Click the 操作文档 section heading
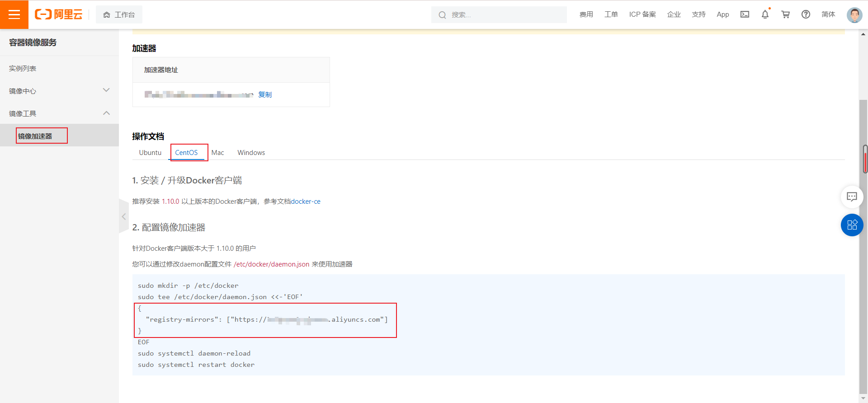This screenshot has width=868, height=403. (148, 136)
